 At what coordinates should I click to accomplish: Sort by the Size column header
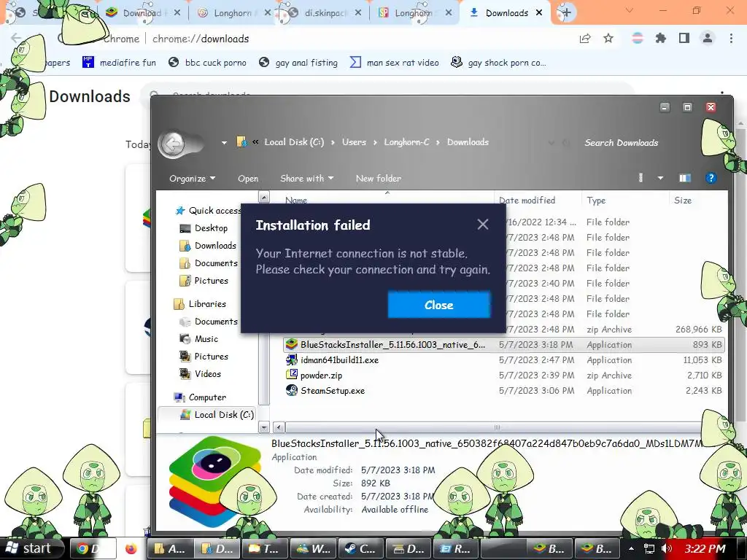(683, 200)
